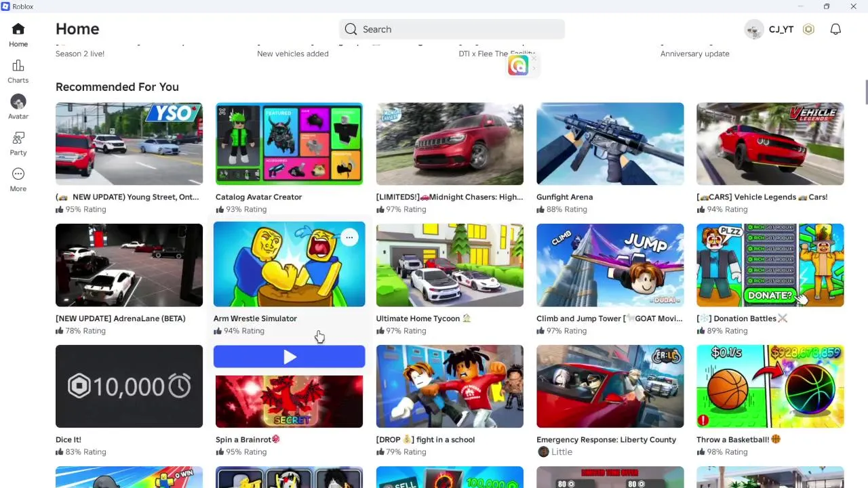The width and height of the screenshot is (868, 488).
Task: Open Midnight Chasers game thumbnail
Action: (x=450, y=144)
